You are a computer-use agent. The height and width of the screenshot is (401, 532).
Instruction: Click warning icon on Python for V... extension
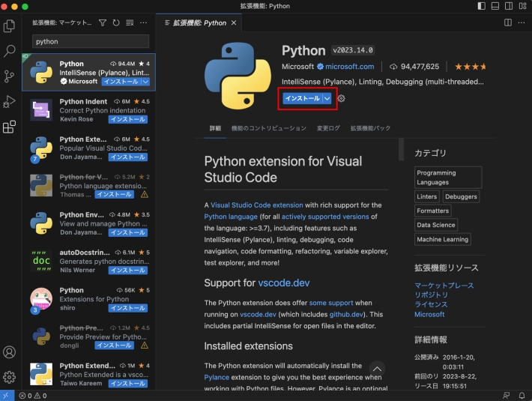[144, 194]
